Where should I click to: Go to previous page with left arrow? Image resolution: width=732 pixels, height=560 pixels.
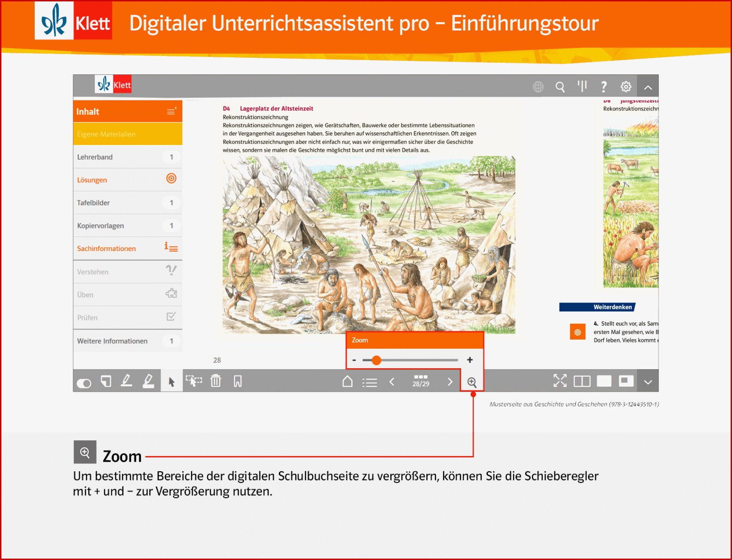click(392, 382)
